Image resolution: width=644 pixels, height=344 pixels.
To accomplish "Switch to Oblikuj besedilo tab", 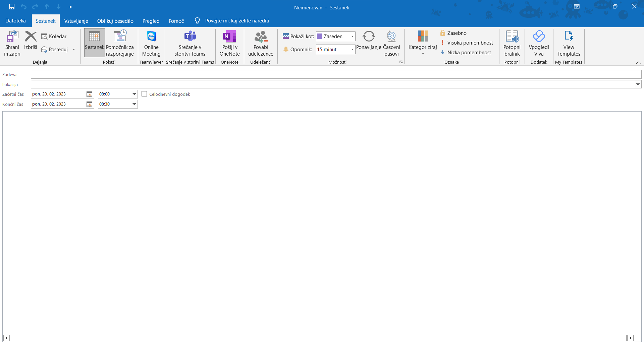I will click(x=115, y=21).
